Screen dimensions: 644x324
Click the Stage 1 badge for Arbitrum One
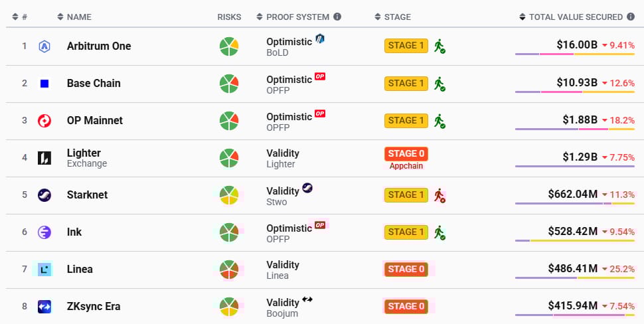click(406, 46)
